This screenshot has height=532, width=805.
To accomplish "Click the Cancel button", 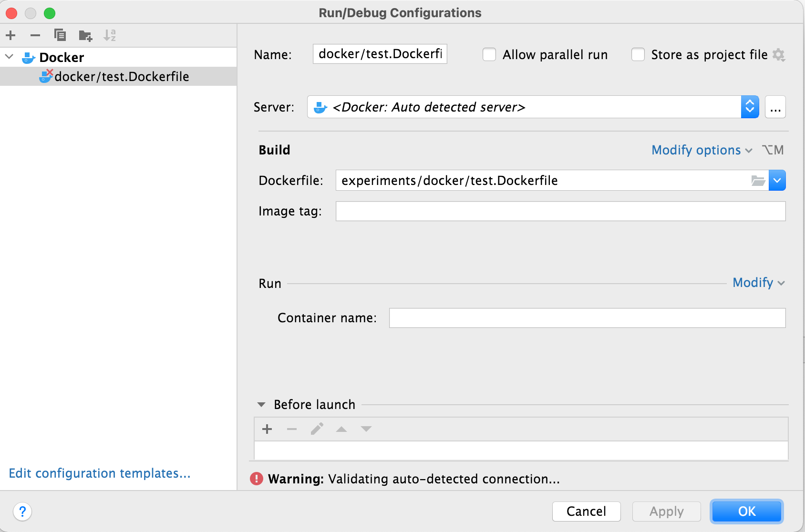I will [x=586, y=512].
